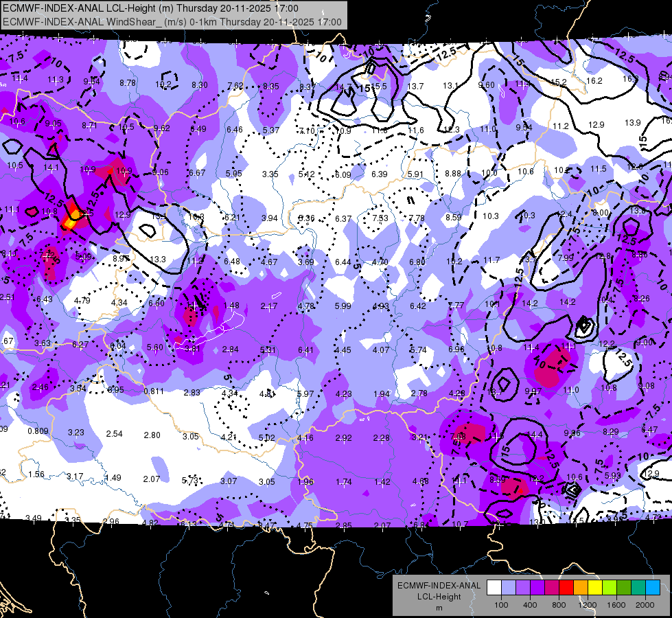Screen dimensions: 672x618
Task: Click the map value '0.811'
Action: tap(154, 391)
